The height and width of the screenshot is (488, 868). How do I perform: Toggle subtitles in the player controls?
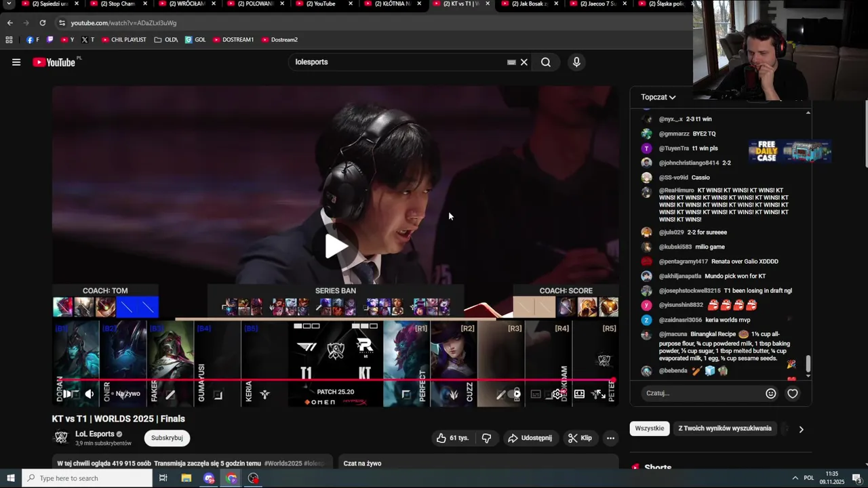[x=536, y=394]
